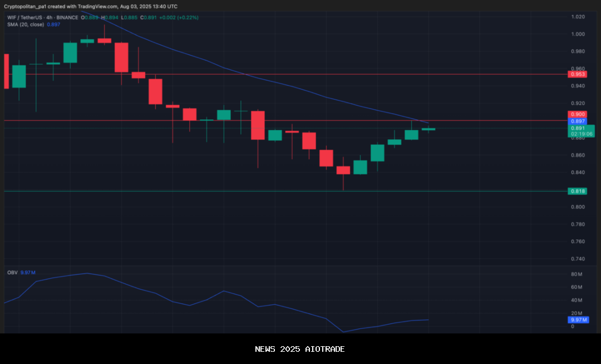The height and width of the screenshot is (364, 601).
Task: Click the OBV indicator label
Action: point(11,273)
